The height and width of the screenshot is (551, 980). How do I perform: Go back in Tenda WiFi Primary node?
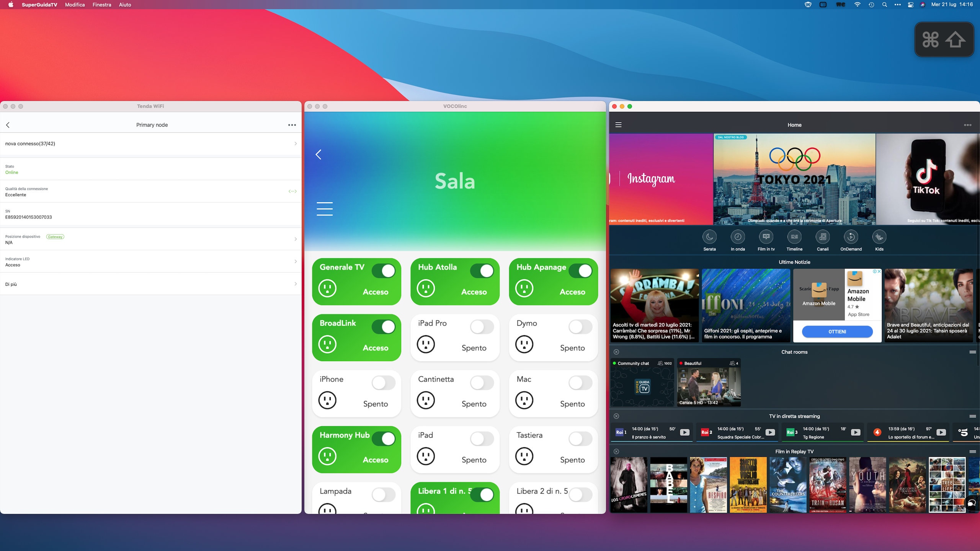tap(8, 125)
